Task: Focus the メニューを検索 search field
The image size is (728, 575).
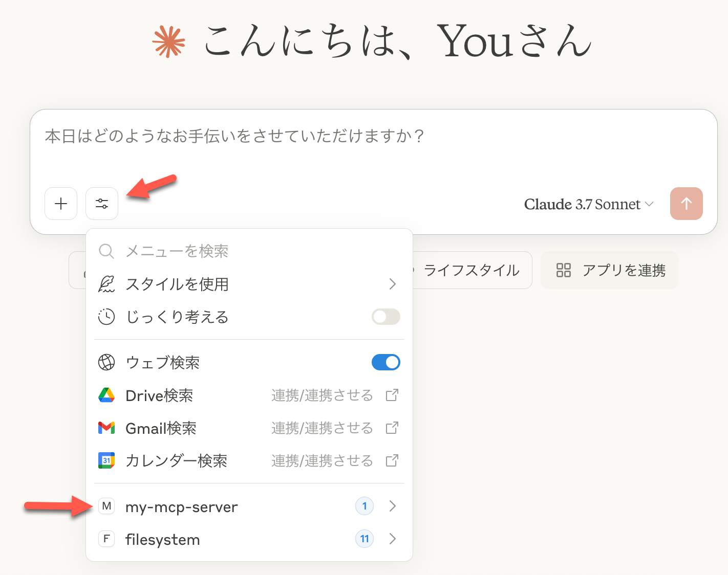Action: [249, 251]
